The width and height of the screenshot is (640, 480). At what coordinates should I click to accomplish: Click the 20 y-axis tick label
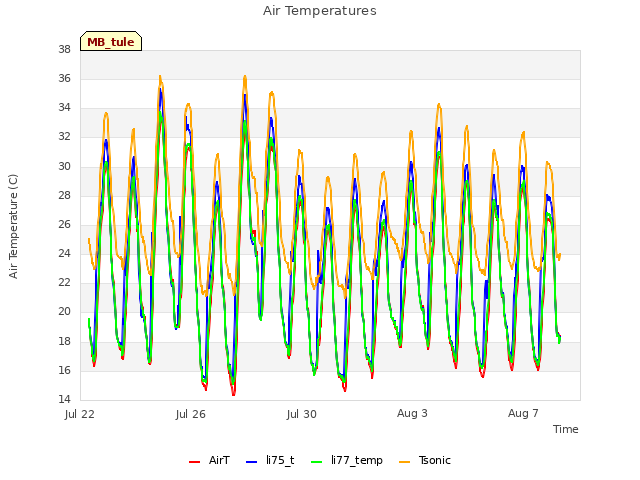pyautogui.click(x=64, y=312)
